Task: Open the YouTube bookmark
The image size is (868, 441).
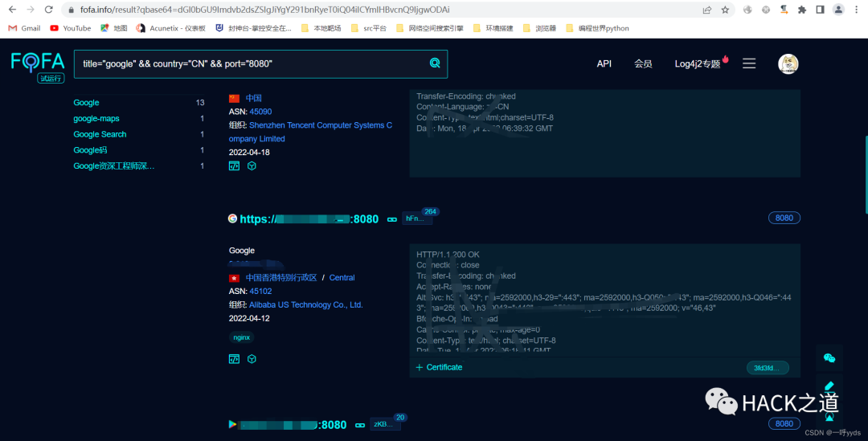Action: click(71, 28)
